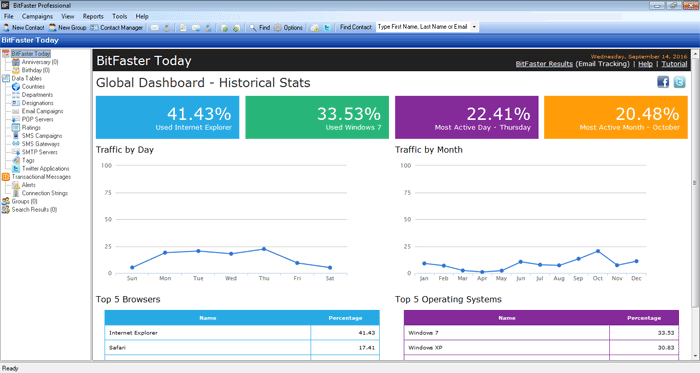Viewport: 700px width, 373px height.
Task: Click the Twitter bird icon on dashboard
Action: pos(679,82)
